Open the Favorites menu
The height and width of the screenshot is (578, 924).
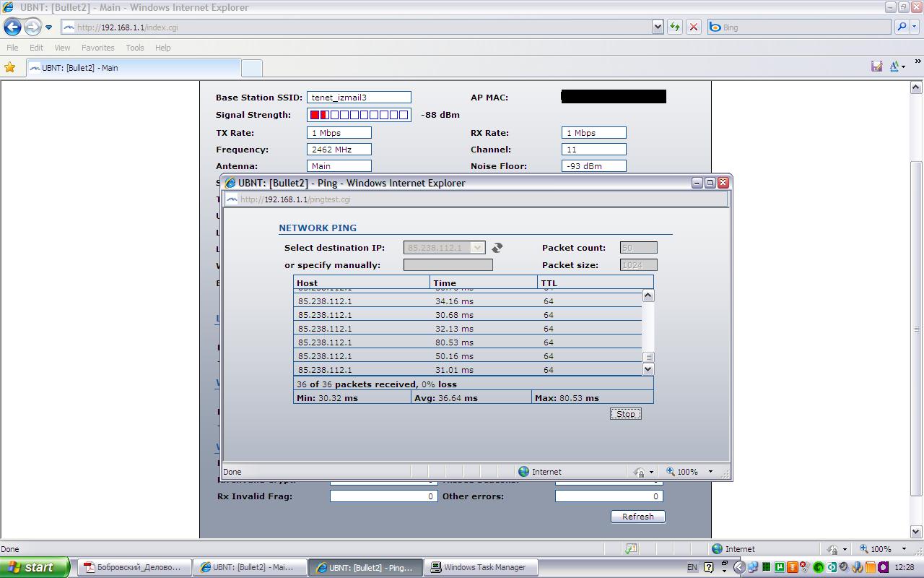(97, 48)
